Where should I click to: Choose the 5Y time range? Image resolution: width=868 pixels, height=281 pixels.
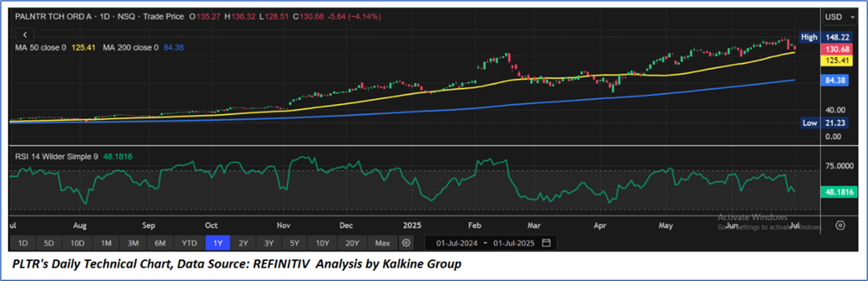click(x=294, y=243)
